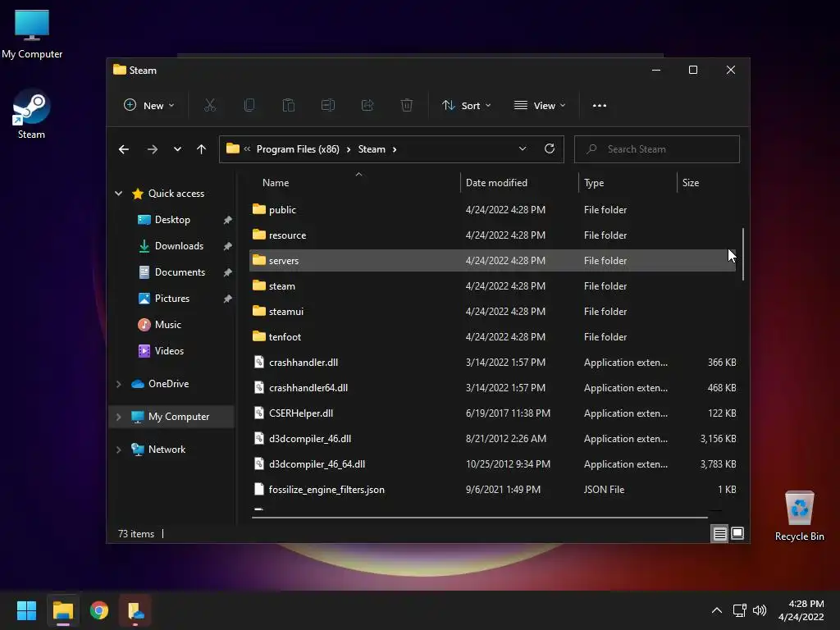The height and width of the screenshot is (630, 840).
Task: Open Pictures in Quick access
Action: (x=172, y=299)
